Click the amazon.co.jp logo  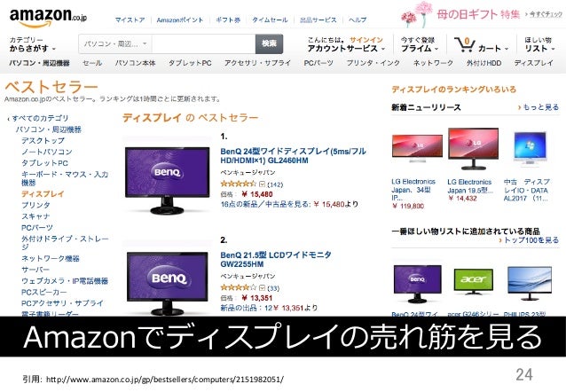click(48, 17)
